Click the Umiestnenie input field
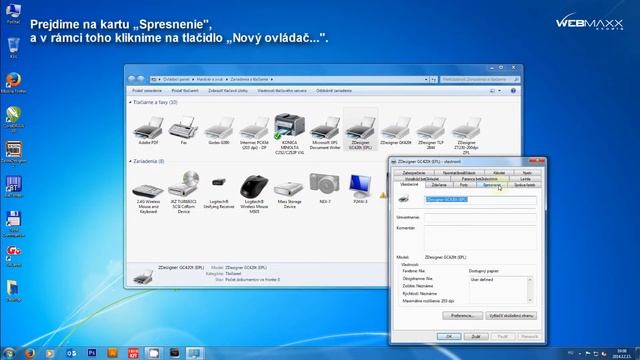 point(480,218)
